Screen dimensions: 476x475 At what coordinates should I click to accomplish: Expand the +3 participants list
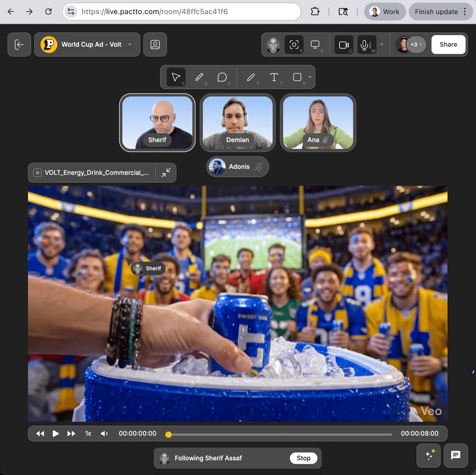[x=416, y=44]
